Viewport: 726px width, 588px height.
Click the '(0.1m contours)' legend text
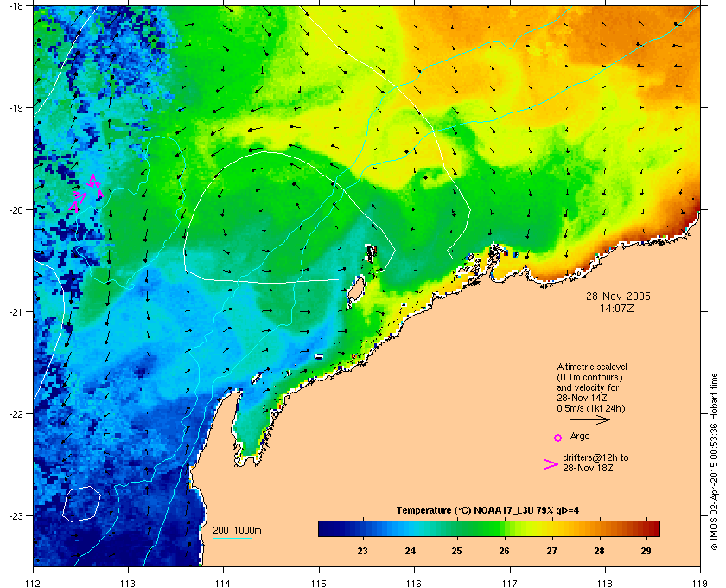pyautogui.click(x=589, y=377)
